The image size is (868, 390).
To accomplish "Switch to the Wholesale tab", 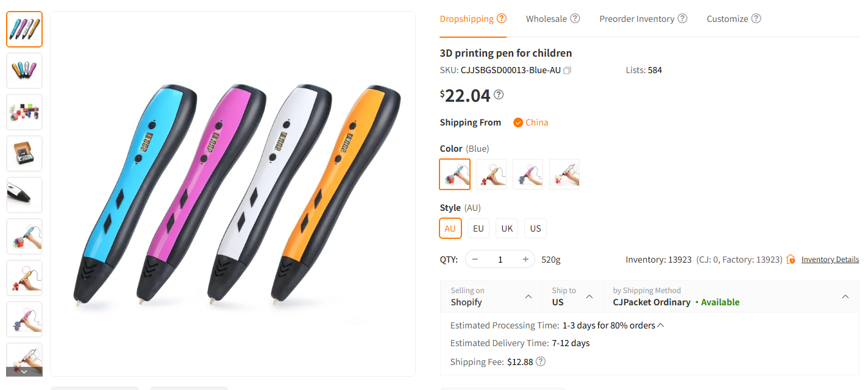I will [547, 18].
